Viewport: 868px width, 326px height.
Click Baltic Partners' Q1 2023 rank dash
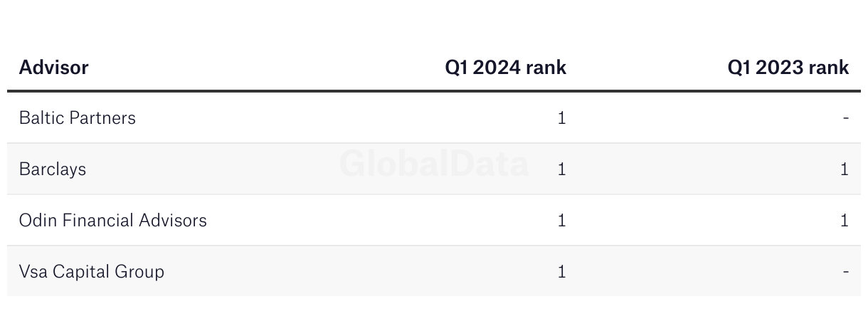pyautogui.click(x=845, y=118)
